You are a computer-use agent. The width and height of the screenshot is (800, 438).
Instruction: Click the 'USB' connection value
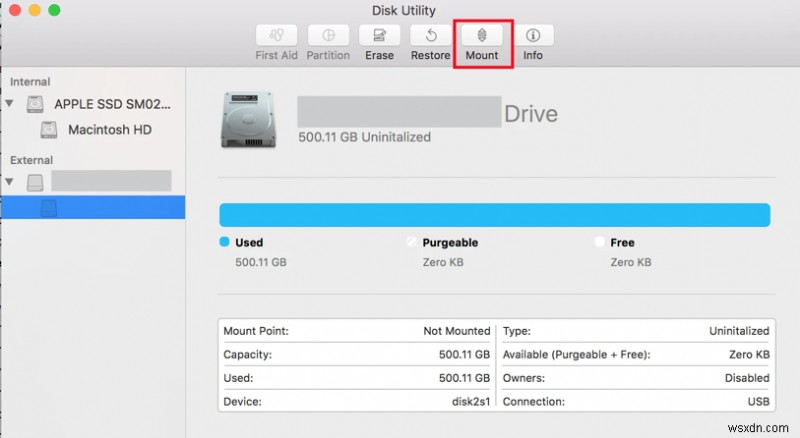tap(758, 402)
